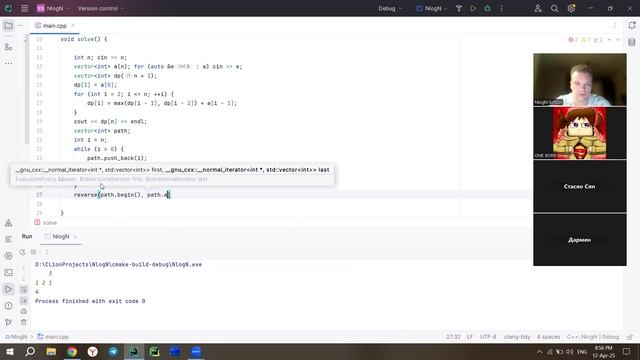Click the code line "vector<int> path;"
Image resolution: width=640 pixels, height=360 pixels.
pyautogui.click(x=102, y=131)
